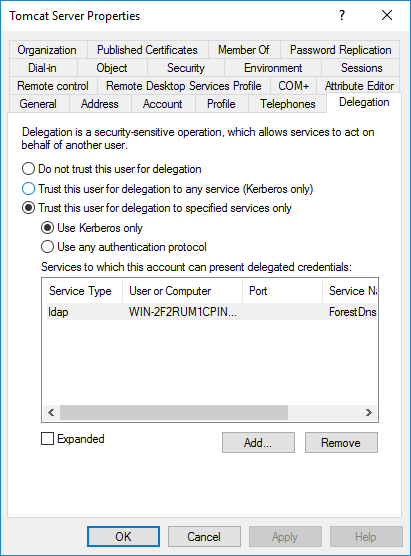411x556 pixels.
Task: Open the Profile tab
Action: 221,104
